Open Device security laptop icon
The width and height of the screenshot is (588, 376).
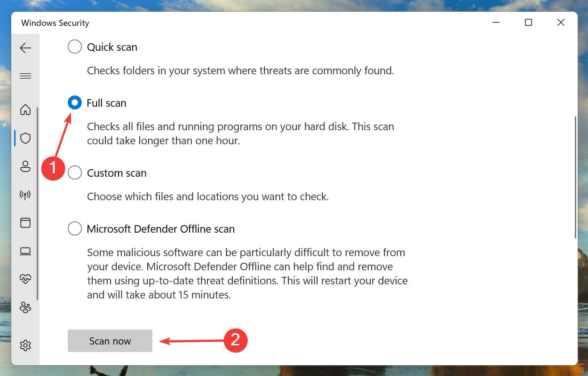[25, 251]
